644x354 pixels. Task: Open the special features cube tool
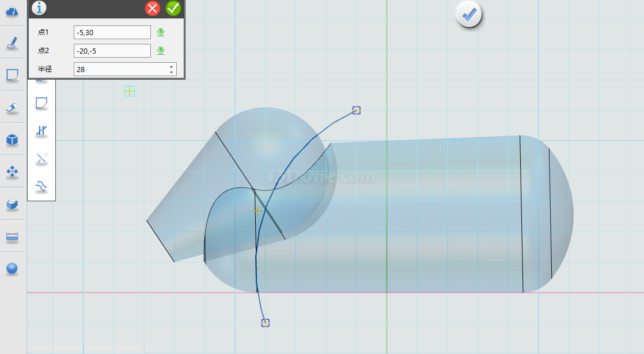point(13,140)
